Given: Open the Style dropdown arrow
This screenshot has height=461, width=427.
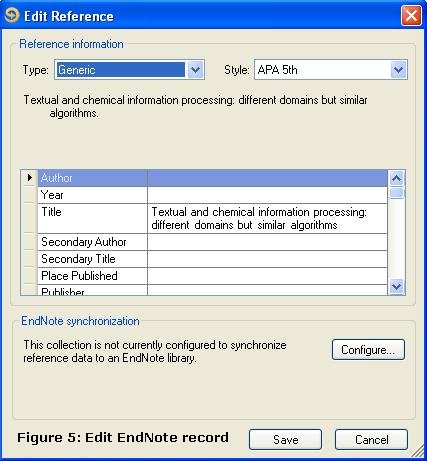Looking at the screenshot, I should pyautogui.click(x=398, y=70).
